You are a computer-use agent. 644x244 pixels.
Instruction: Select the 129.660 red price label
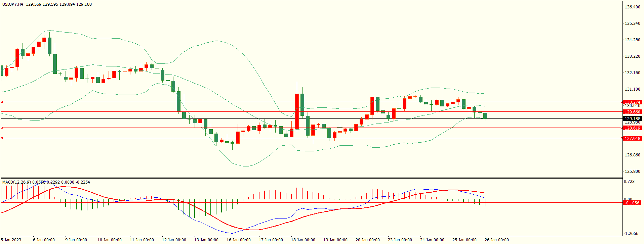click(632, 112)
